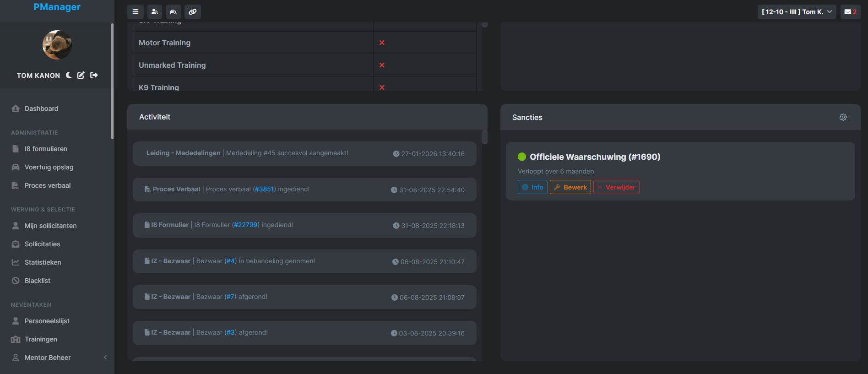Open the person search icon
Image resolution: width=868 pixels, height=374 pixels.
coord(155,12)
